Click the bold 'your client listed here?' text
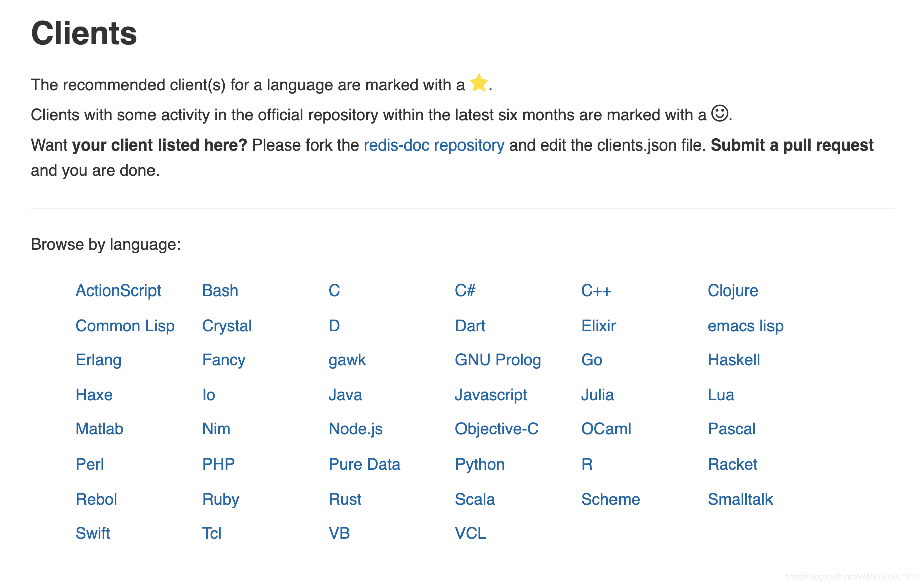The width and height of the screenshot is (924, 586). click(x=160, y=145)
